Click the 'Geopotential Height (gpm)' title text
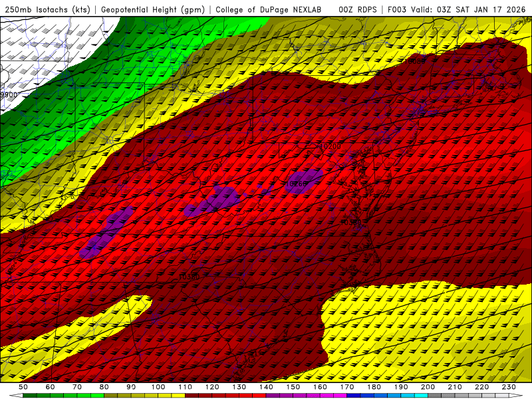This screenshot has width=532, height=399. [x=153, y=10]
